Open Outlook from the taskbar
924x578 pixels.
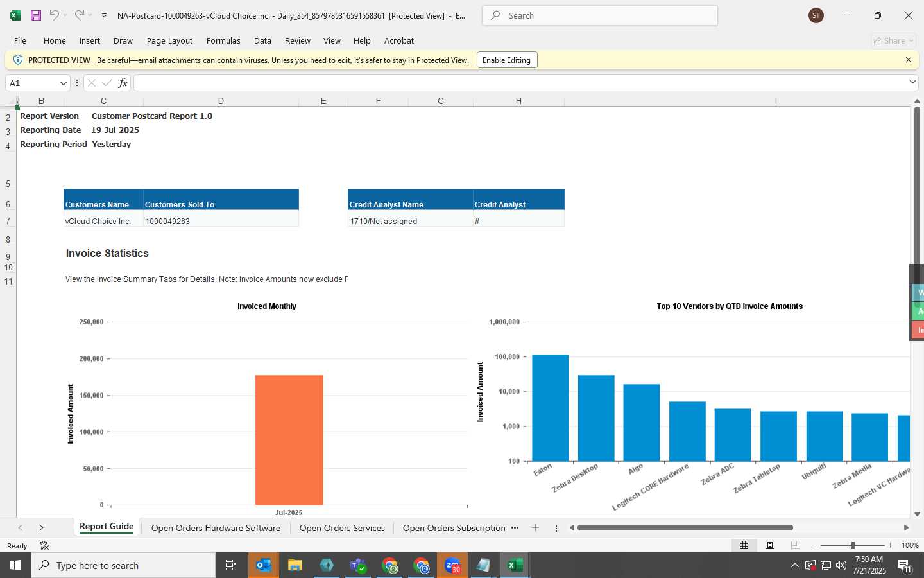coord(264,565)
